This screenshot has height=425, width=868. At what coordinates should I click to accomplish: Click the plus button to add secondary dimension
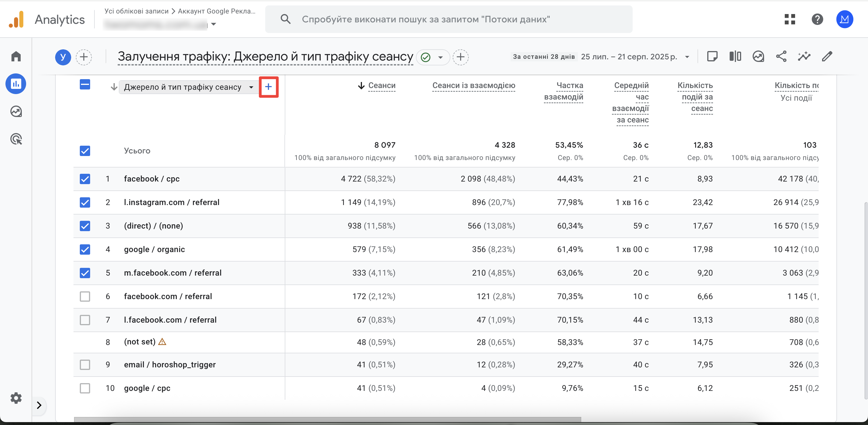(268, 87)
